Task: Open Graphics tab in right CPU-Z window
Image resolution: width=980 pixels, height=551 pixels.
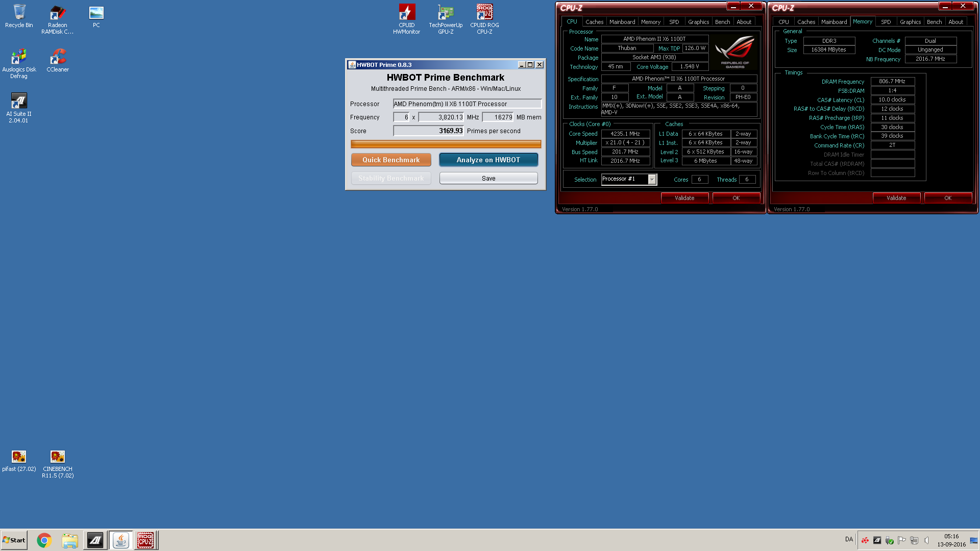Action: 910,22
